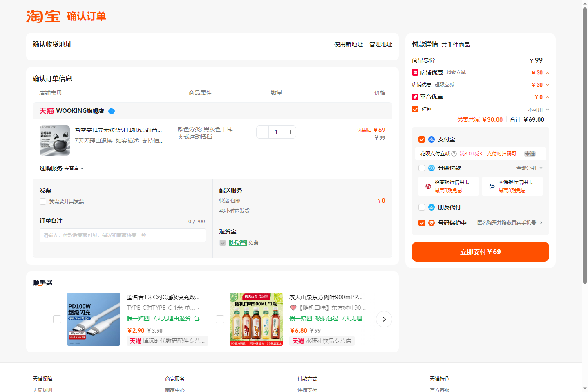Check the add-on box for 匿名者 Type-C cable
This screenshot has width=588, height=392.
pos(57,319)
